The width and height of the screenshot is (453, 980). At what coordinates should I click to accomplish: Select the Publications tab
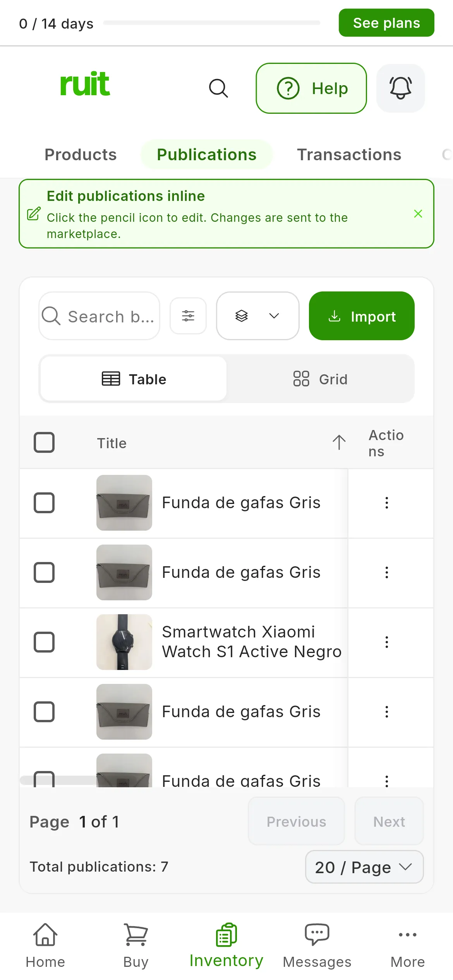pyautogui.click(x=207, y=154)
